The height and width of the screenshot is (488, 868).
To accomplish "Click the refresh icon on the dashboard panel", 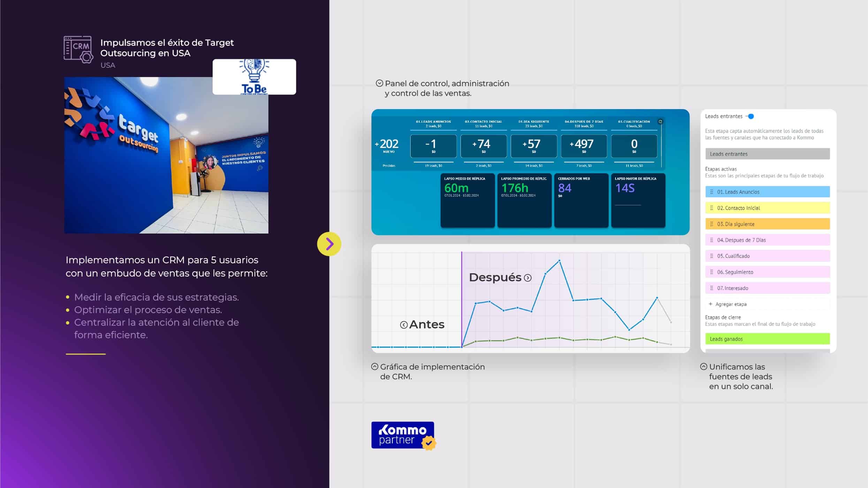I will pos(660,122).
